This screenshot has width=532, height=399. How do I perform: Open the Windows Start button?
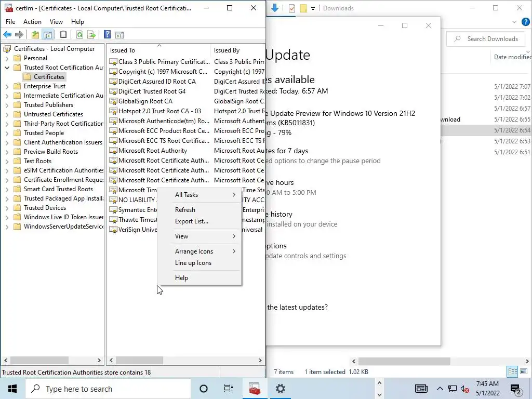click(x=12, y=389)
